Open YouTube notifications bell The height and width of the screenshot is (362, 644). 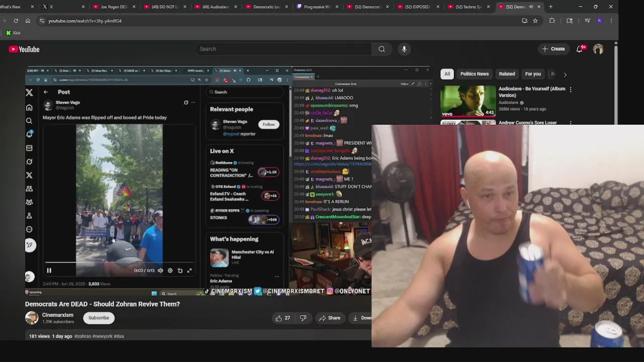pyautogui.click(x=580, y=49)
